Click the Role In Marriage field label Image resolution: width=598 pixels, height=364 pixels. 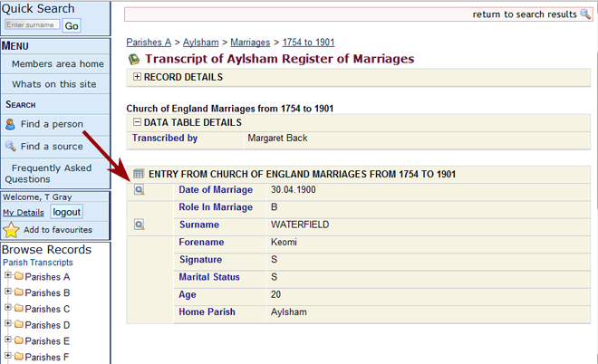tap(216, 207)
